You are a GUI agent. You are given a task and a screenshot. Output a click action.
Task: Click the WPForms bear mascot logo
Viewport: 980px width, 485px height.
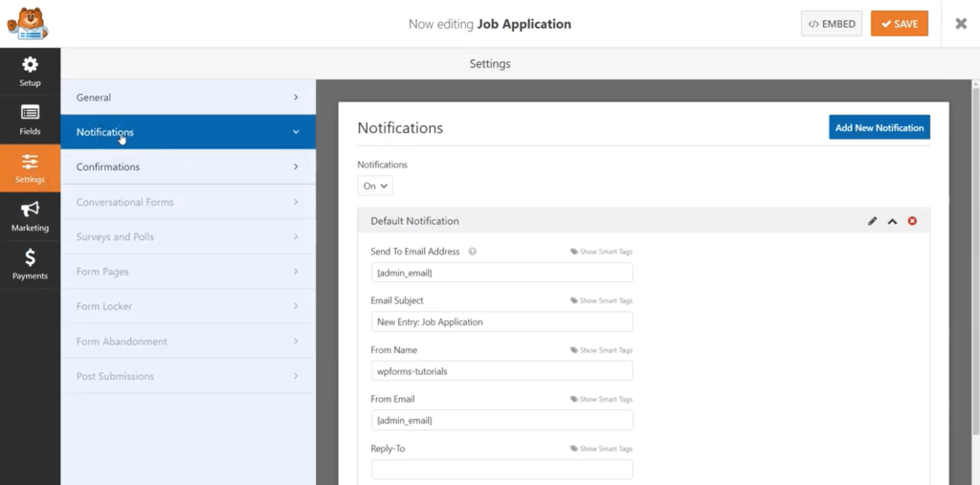tap(28, 24)
